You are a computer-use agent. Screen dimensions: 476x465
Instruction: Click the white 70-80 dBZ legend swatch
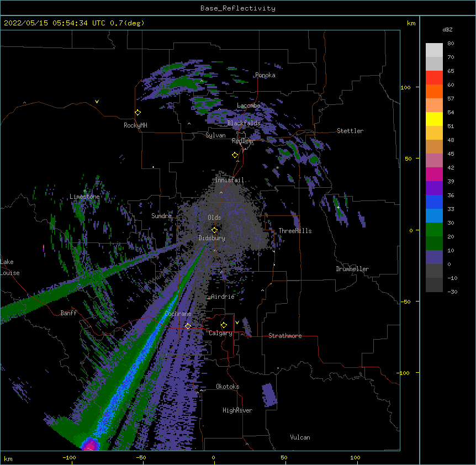(x=434, y=50)
